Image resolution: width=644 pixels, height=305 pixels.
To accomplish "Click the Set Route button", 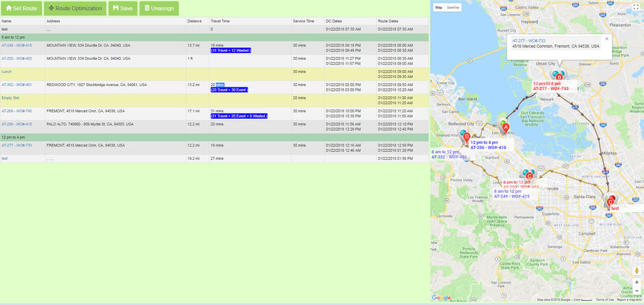I will tap(21, 8).
